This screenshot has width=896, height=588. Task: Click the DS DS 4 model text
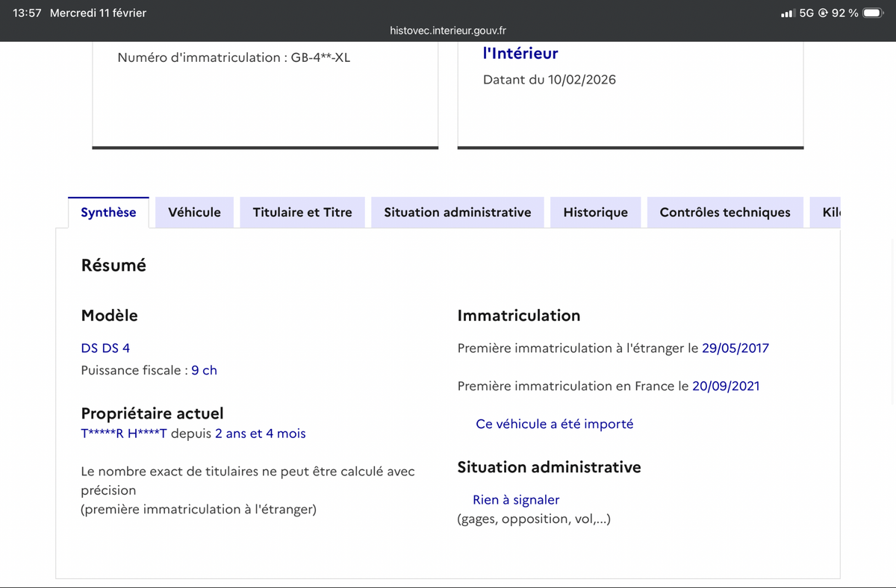coord(105,348)
